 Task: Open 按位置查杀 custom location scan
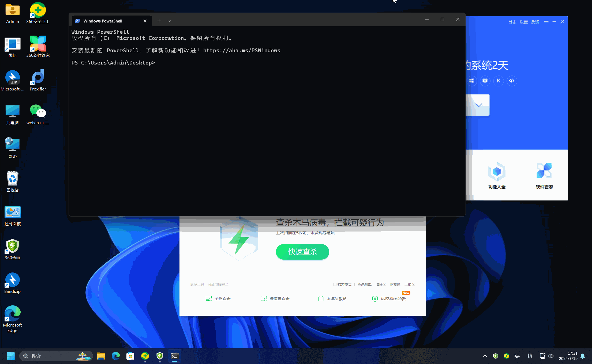(x=275, y=299)
